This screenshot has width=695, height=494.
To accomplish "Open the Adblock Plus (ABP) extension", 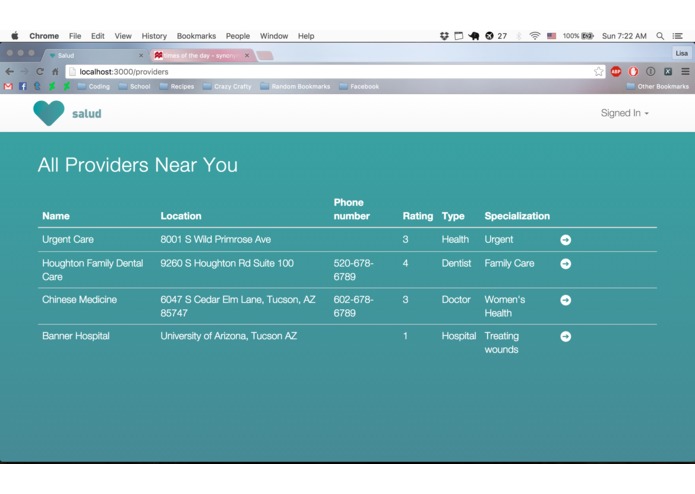I will (x=616, y=71).
